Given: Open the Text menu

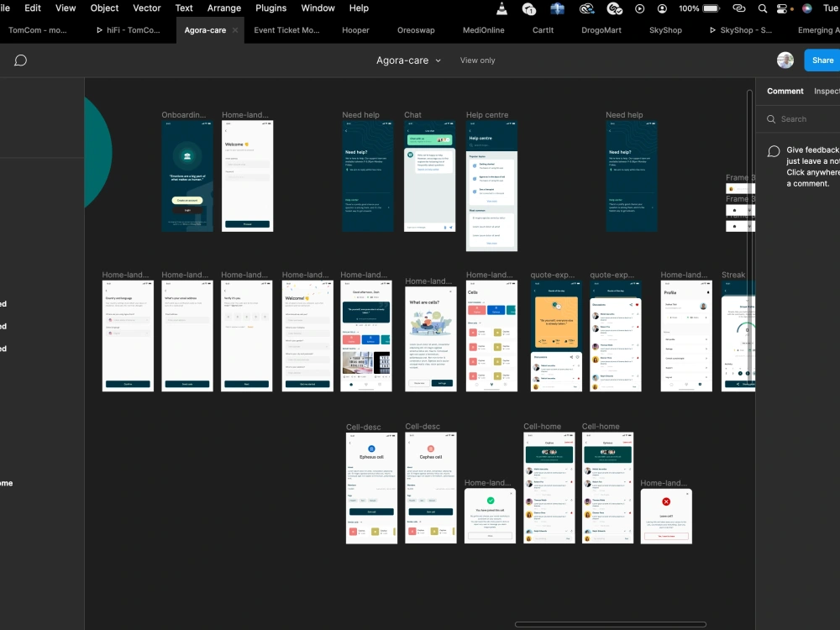Looking at the screenshot, I should coord(184,8).
